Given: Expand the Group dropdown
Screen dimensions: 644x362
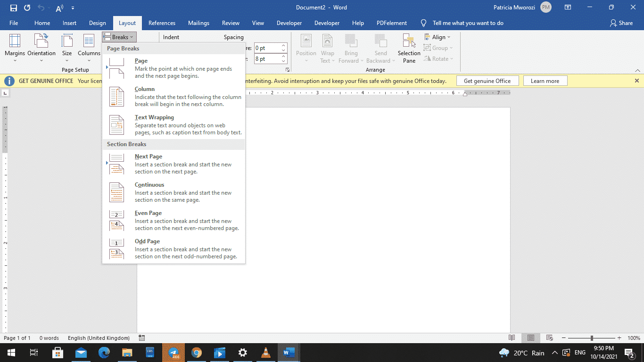Looking at the screenshot, I should [438, 48].
